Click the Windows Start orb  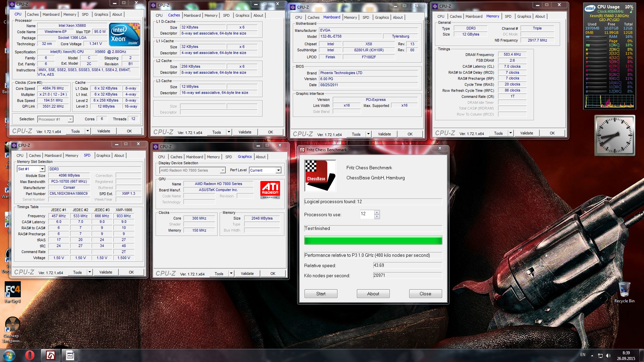tap(9, 355)
